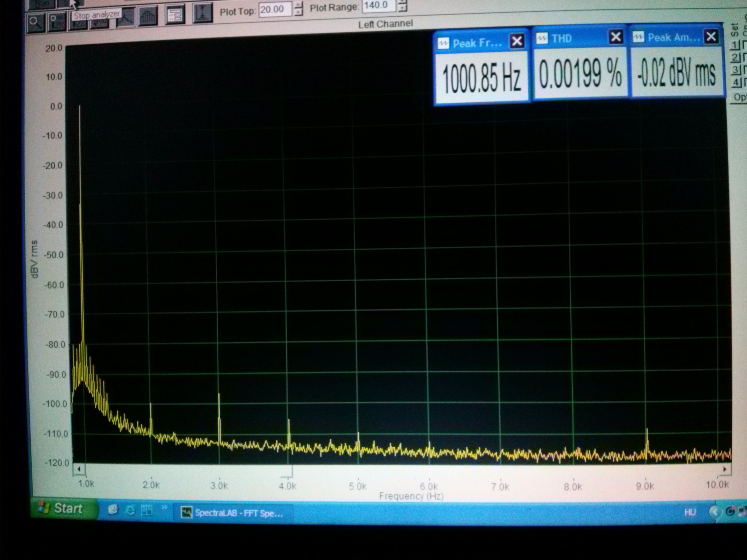Switch to bar graph plot style icon
Image resolution: width=747 pixels, height=560 pixels.
coord(148,16)
